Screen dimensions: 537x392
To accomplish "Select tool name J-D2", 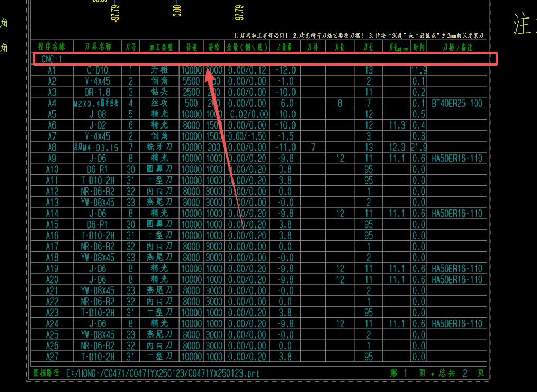I will coord(97,125).
